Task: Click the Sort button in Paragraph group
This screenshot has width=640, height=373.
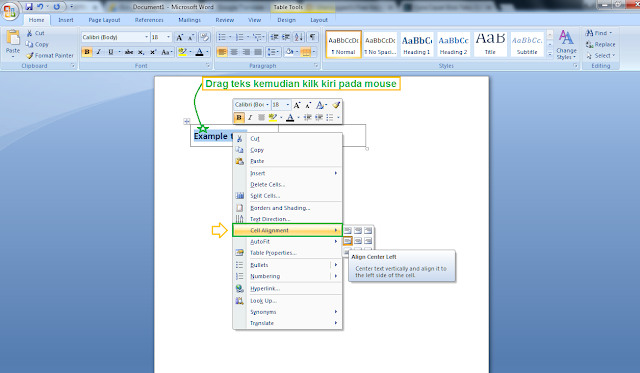Action: click(x=299, y=37)
